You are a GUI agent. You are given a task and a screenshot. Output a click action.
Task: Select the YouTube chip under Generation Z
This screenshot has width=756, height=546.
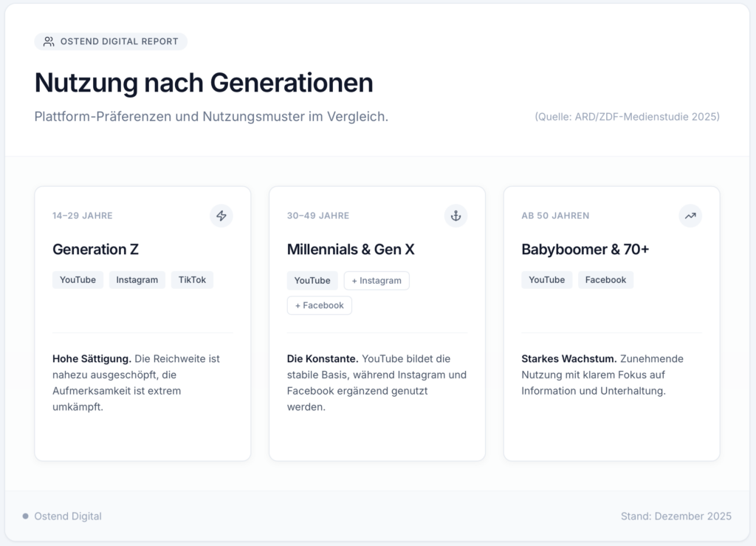78,279
